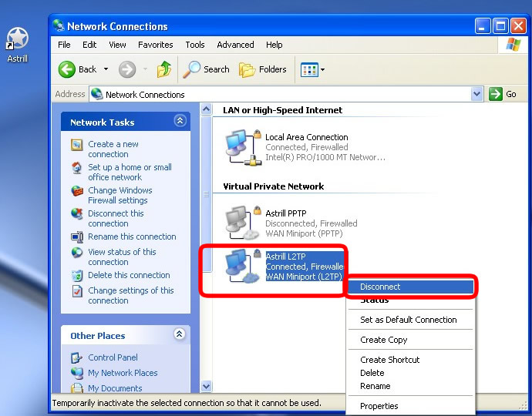The image size is (532, 416).
Task: Click Delete this connection link
Action: pyautogui.click(x=129, y=275)
